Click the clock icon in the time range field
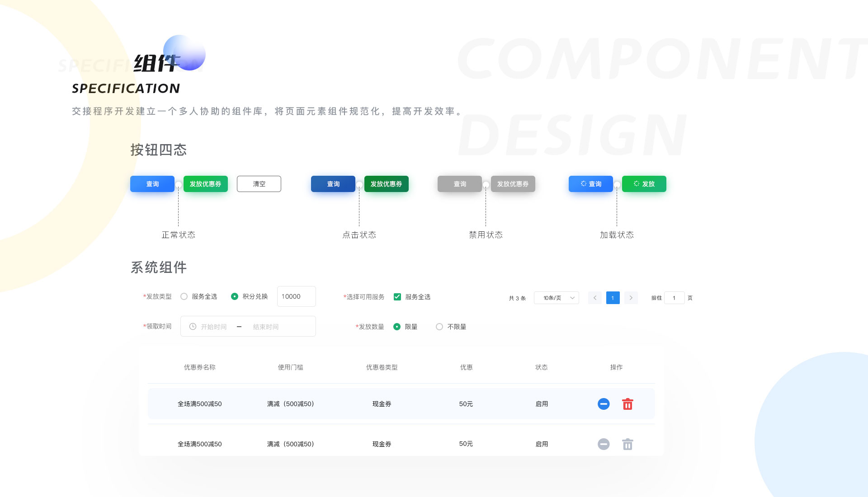The image size is (868, 497). tap(193, 326)
